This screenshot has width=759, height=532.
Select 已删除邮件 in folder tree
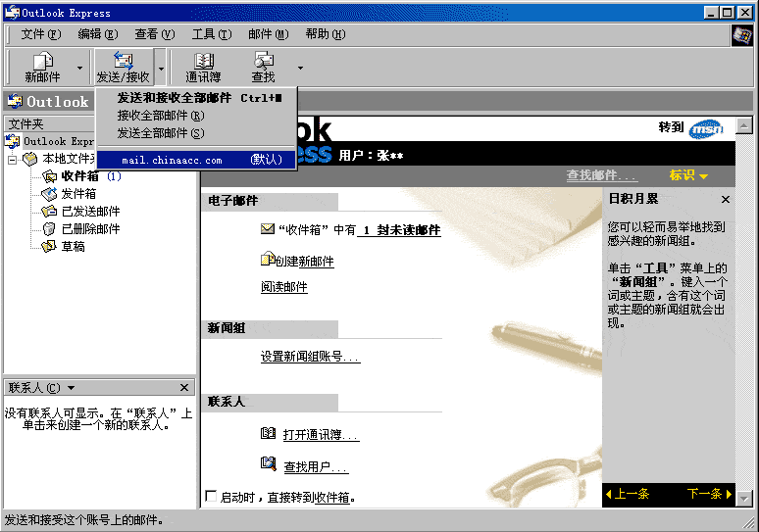(90, 228)
